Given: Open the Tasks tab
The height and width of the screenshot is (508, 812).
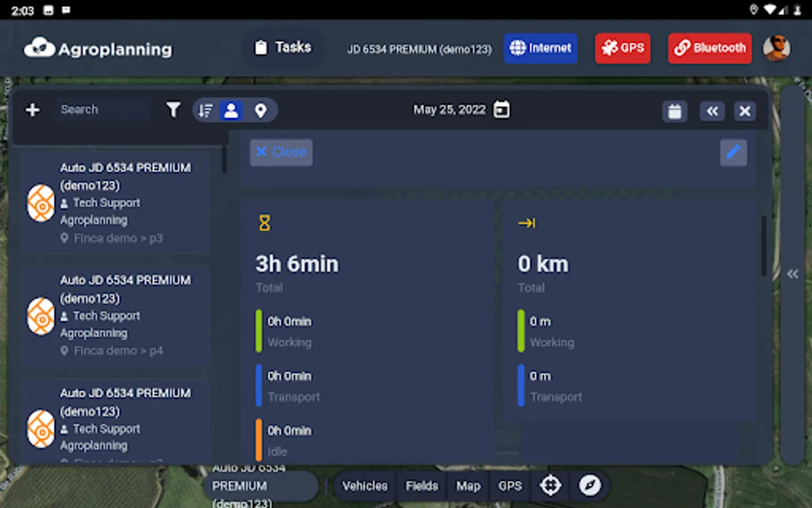Looking at the screenshot, I should point(283,47).
